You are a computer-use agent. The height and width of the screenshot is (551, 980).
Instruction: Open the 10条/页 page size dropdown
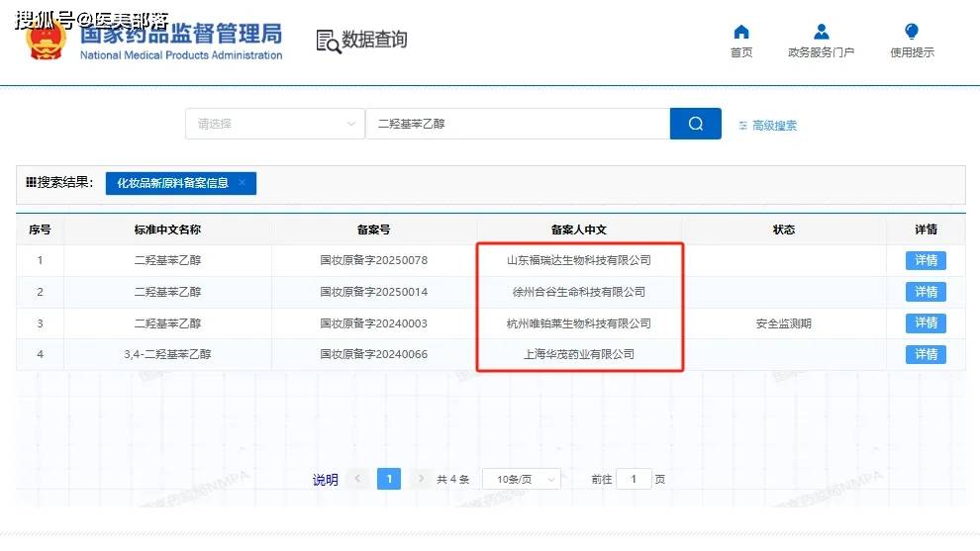pos(522,479)
